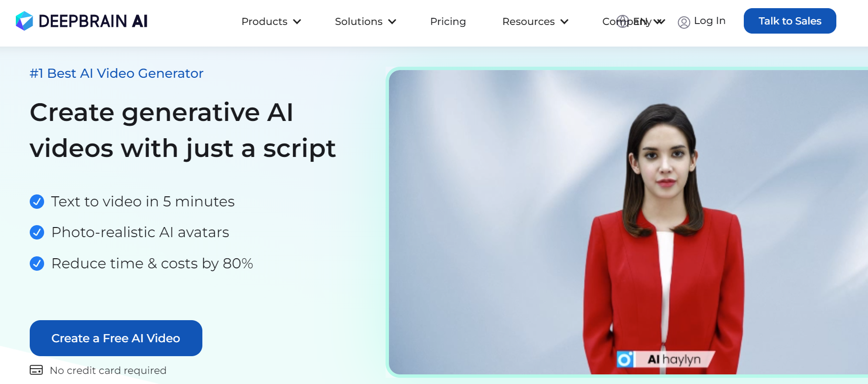Click the Log In link
This screenshot has width=868, height=384.
(x=710, y=21)
